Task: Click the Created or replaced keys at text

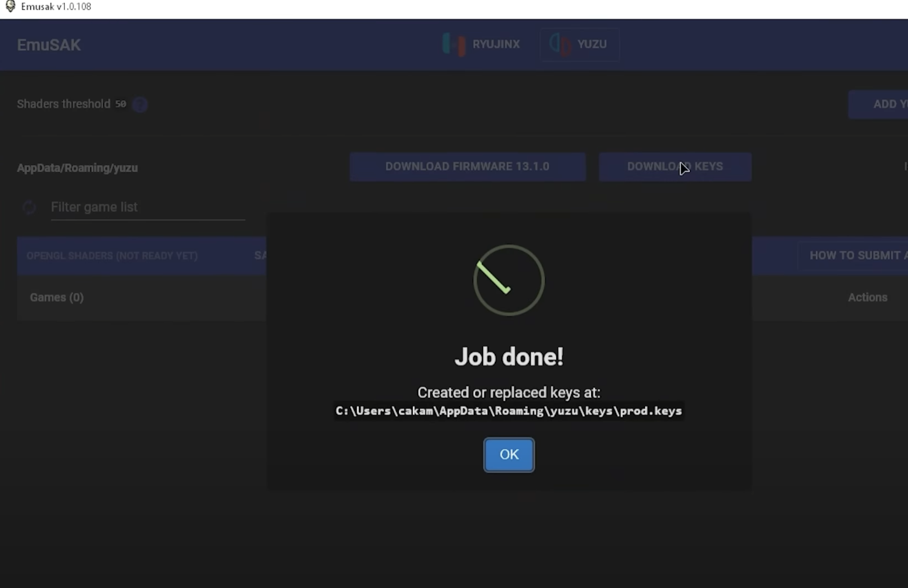Action: (x=509, y=393)
